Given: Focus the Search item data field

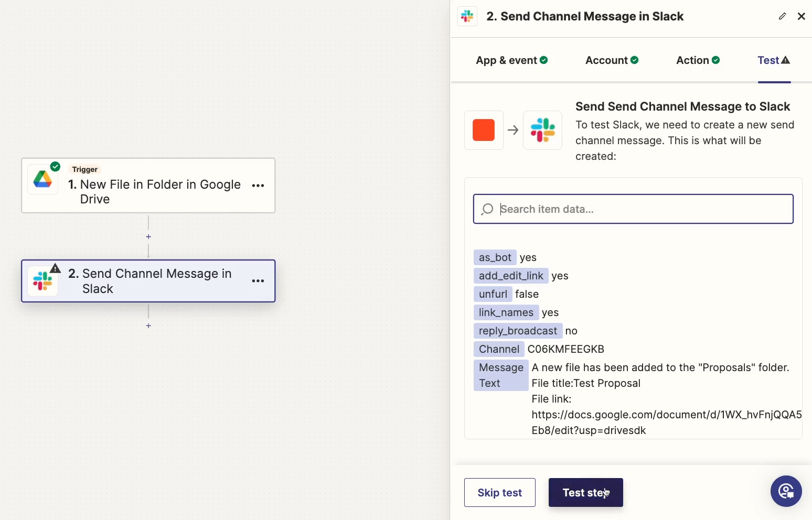Looking at the screenshot, I should (633, 209).
